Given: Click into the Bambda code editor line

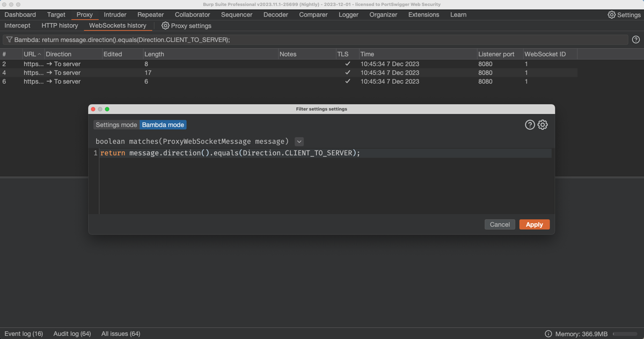Looking at the screenshot, I should pyautogui.click(x=325, y=153).
